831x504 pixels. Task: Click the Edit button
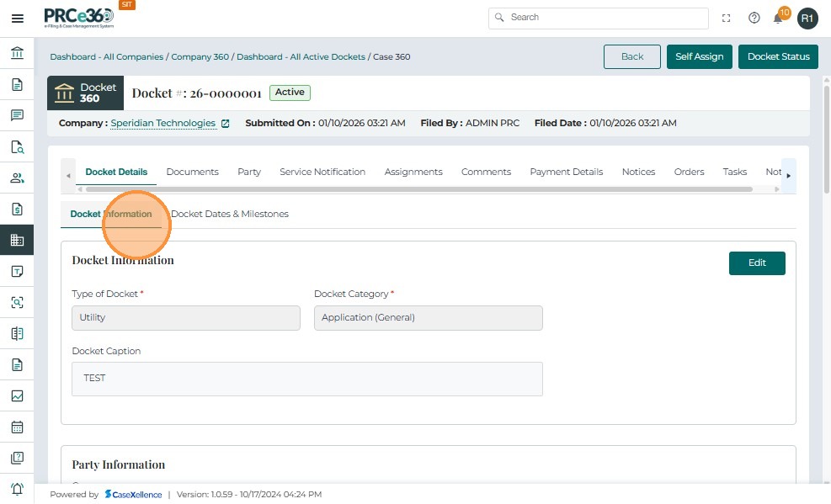tap(757, 263)
